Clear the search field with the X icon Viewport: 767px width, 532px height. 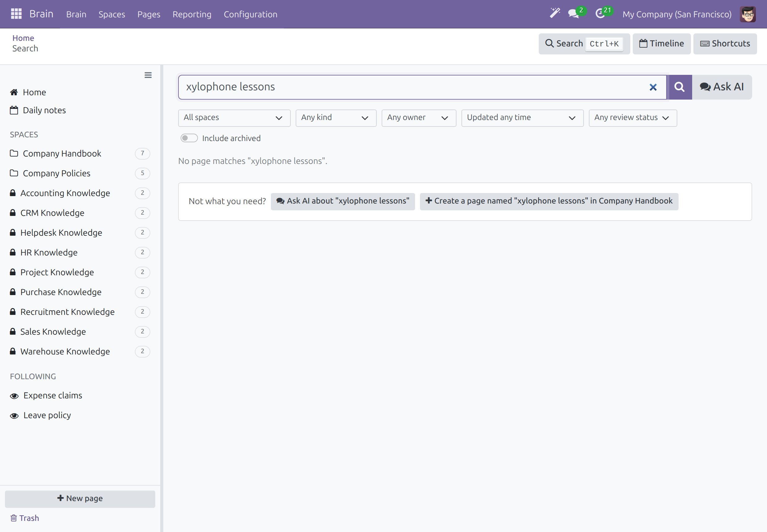click(653, 87)
